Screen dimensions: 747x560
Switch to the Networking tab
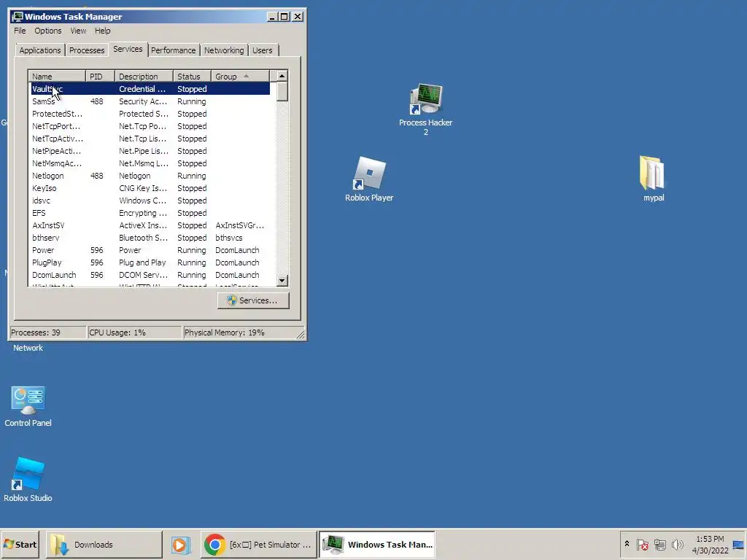point(224,50)
